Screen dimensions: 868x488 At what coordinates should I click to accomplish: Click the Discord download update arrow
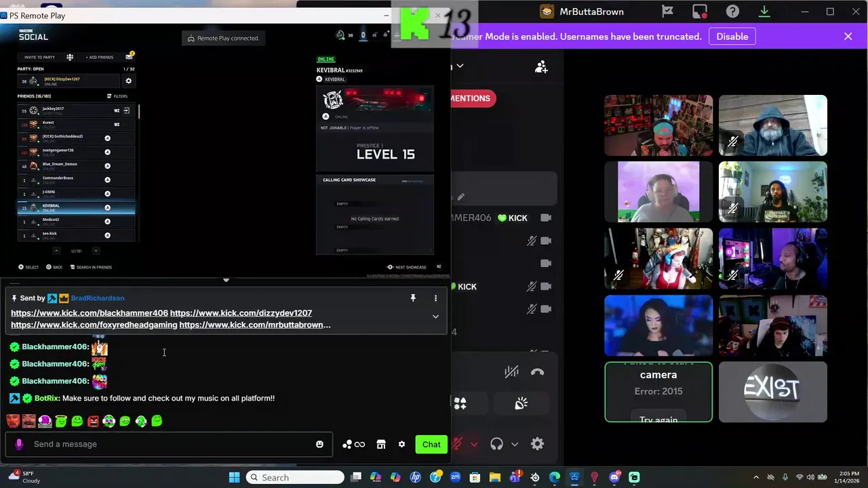point(764,12)
